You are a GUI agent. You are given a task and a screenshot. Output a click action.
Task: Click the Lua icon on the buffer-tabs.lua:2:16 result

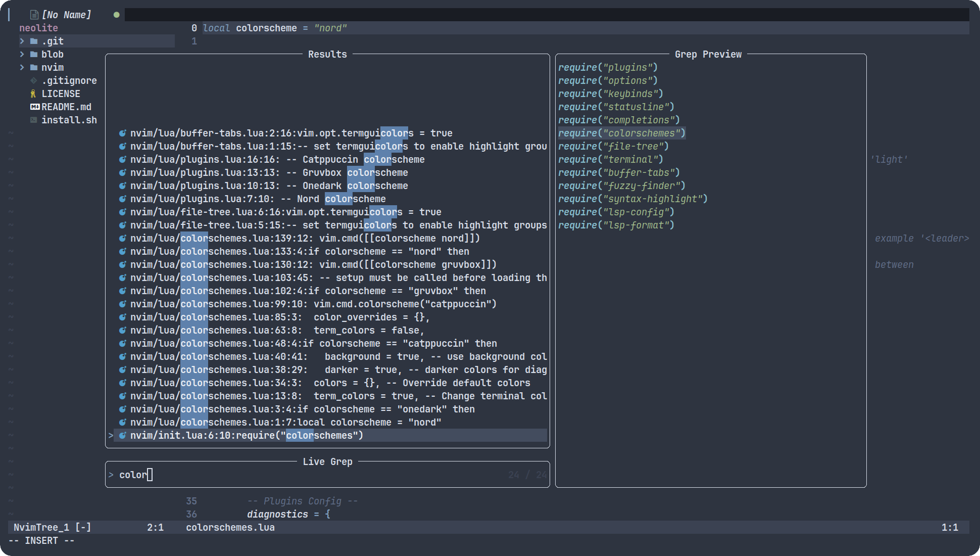coord(123,133)
